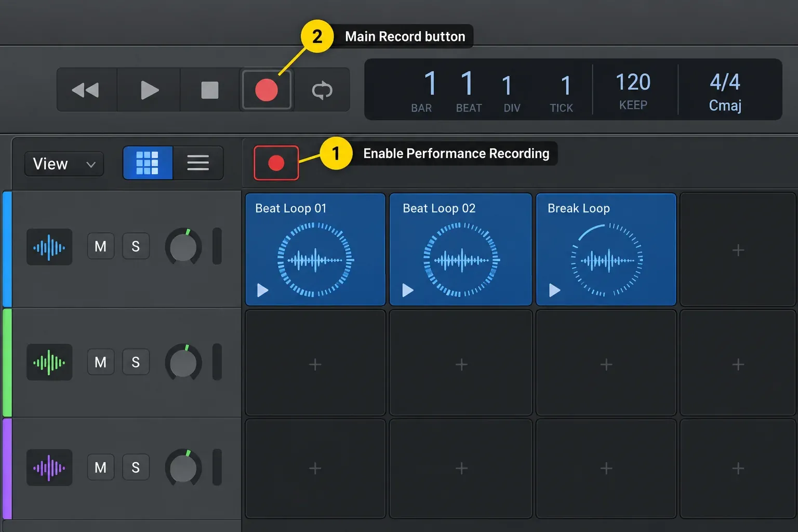
Task: Switch to the tracks list view
Action: (198, 163)
